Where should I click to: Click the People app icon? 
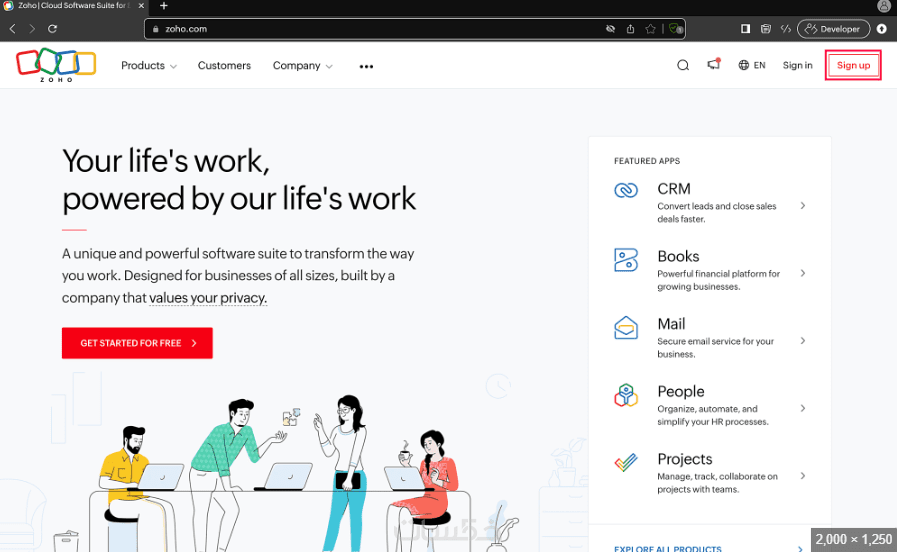pyautogui.click(x=626, y=395)
